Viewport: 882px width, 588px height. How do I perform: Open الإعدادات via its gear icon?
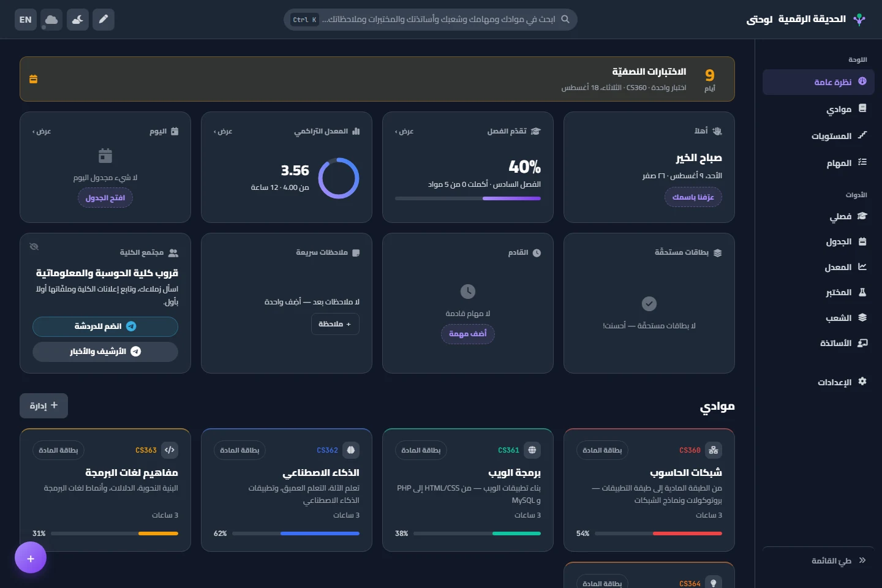coord(862,382)
